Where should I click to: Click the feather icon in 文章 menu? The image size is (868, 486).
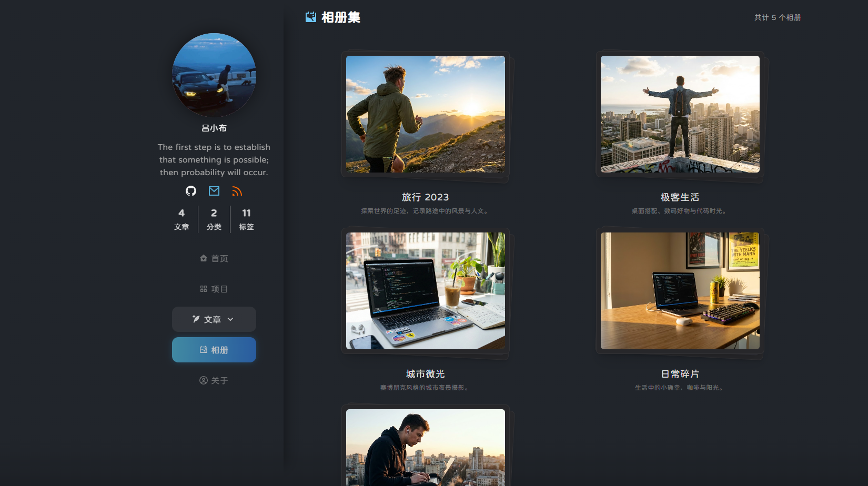196,319
